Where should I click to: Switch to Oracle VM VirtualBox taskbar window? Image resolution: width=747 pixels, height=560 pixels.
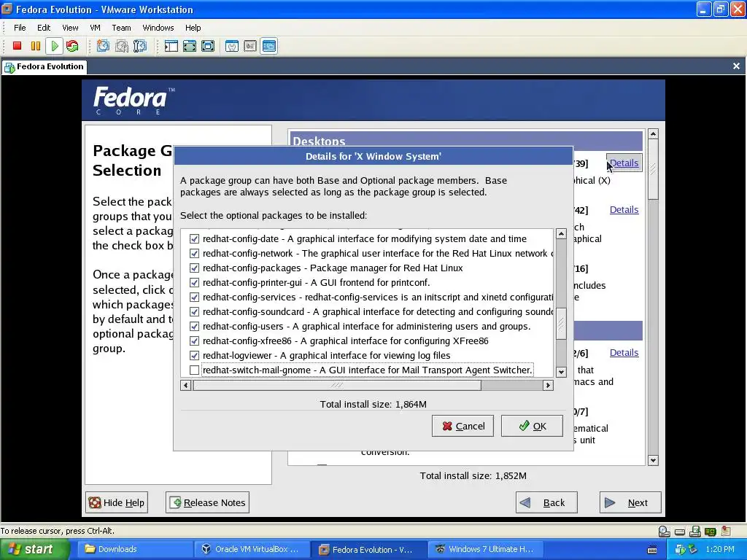[251, 550]
